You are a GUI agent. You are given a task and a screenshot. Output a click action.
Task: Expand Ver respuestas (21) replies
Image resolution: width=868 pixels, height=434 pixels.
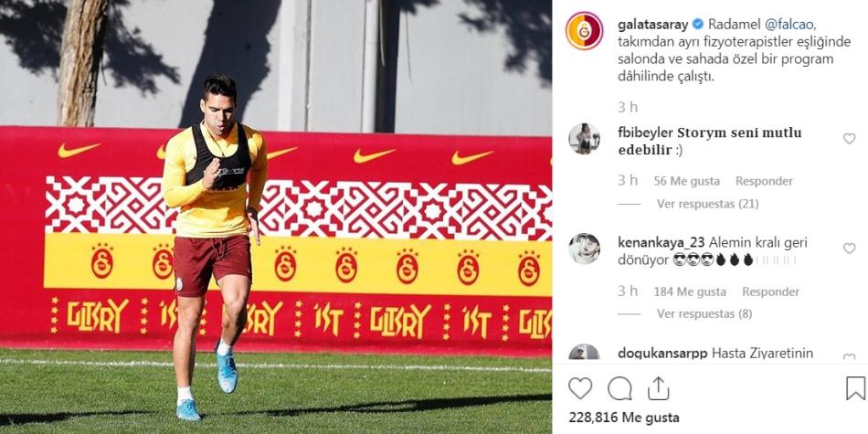point(707,204)
